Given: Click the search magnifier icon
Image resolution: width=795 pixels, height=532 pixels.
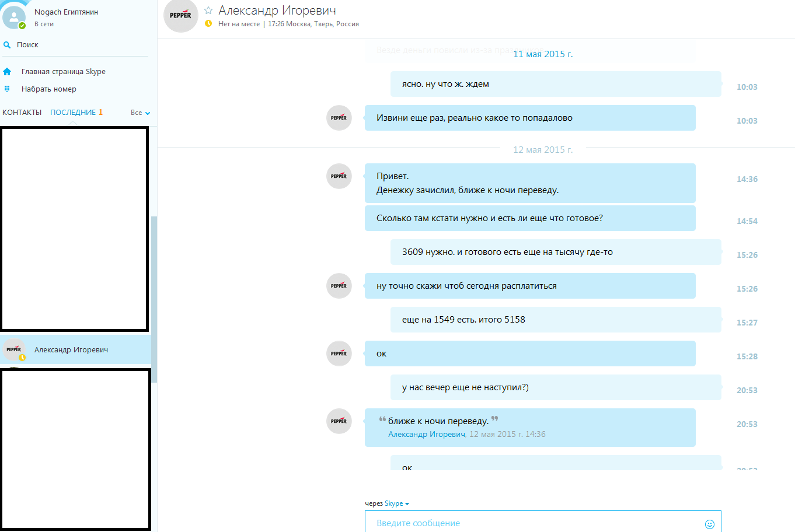Looking at the screenshot, I should (x=7, y=45).
